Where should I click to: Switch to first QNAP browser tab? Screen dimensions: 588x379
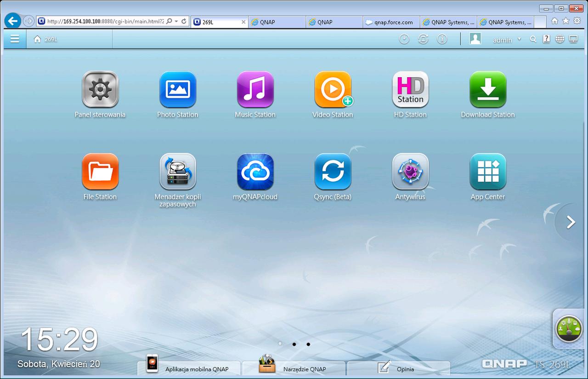[x=277, y=22]
